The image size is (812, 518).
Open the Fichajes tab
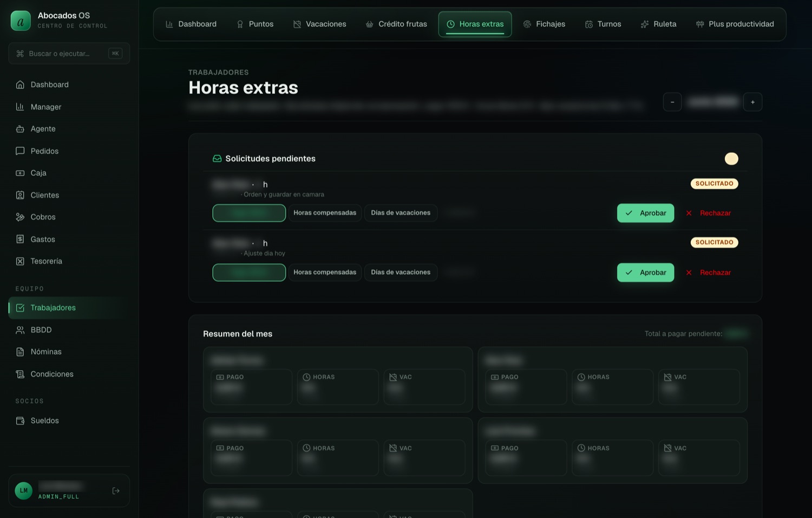(x=544, y=24)
